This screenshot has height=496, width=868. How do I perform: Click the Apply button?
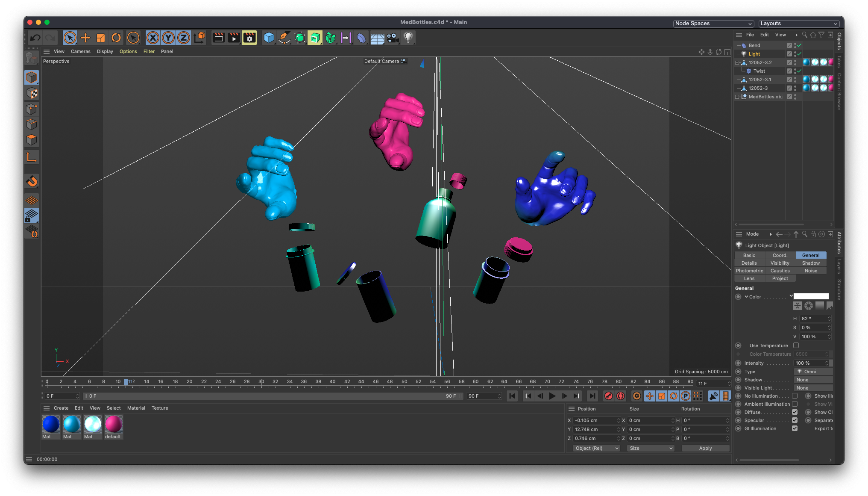pyautogui.click(x=705, y=448)
